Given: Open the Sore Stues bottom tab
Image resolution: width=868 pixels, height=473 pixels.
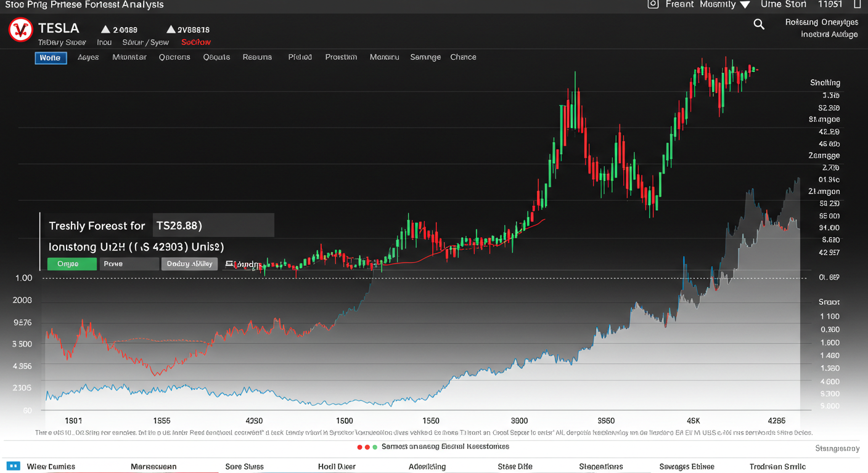Looking at the screenshot, I should tap(245, 466).
